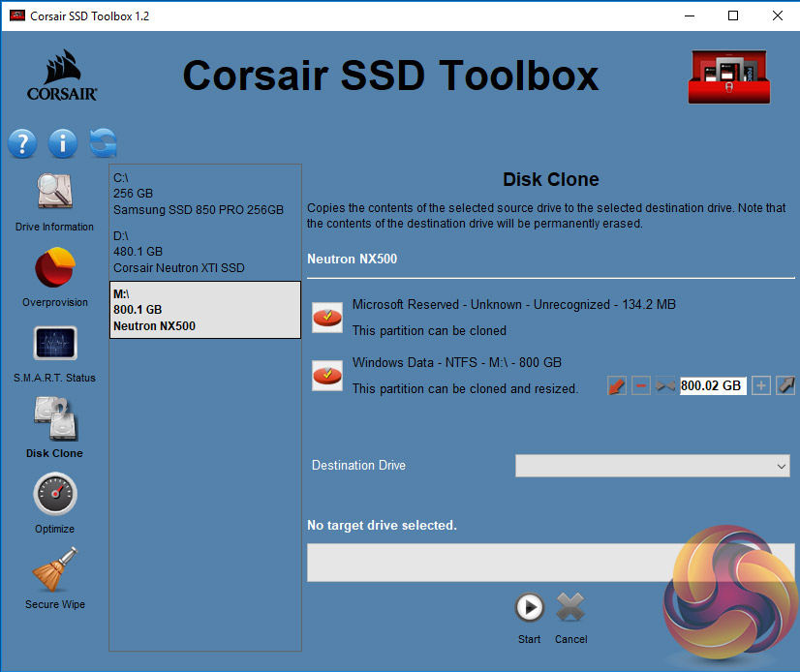Decrease partition size with minus button

(640, 385)
